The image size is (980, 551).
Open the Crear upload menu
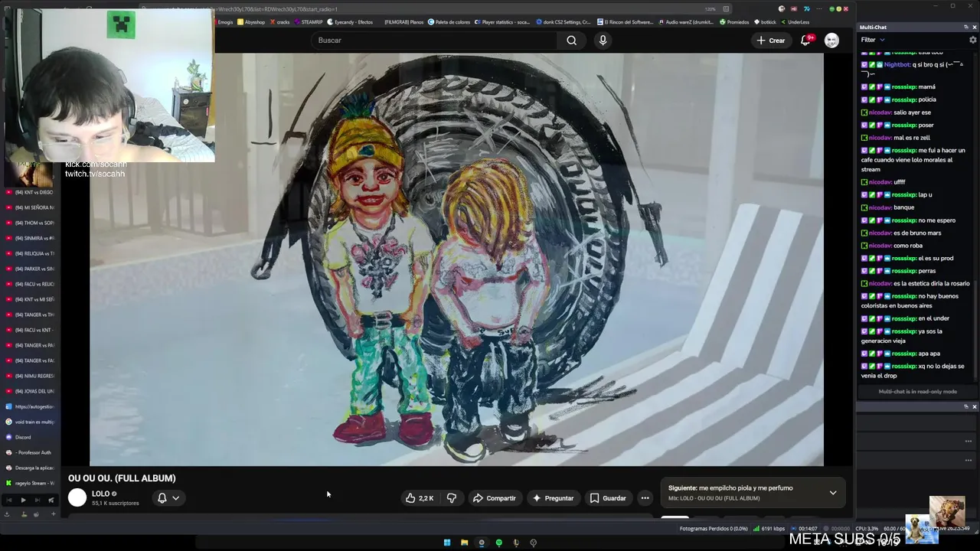[770, 40]
